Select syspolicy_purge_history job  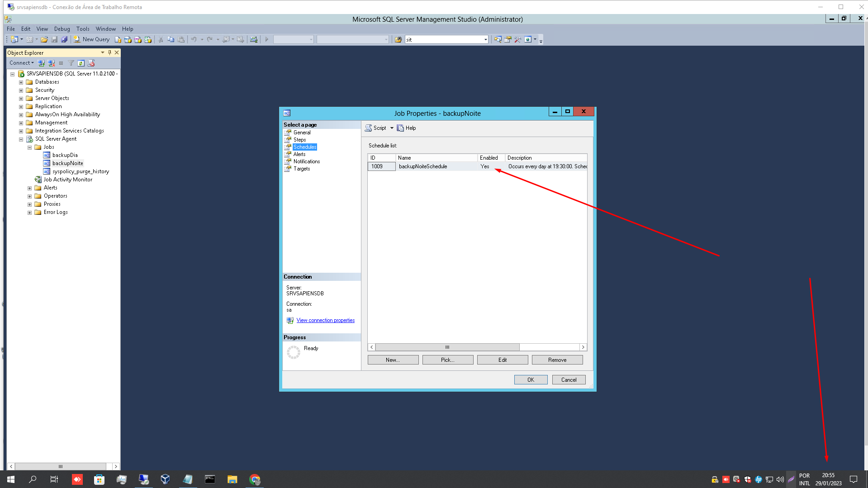click(81, 171)
